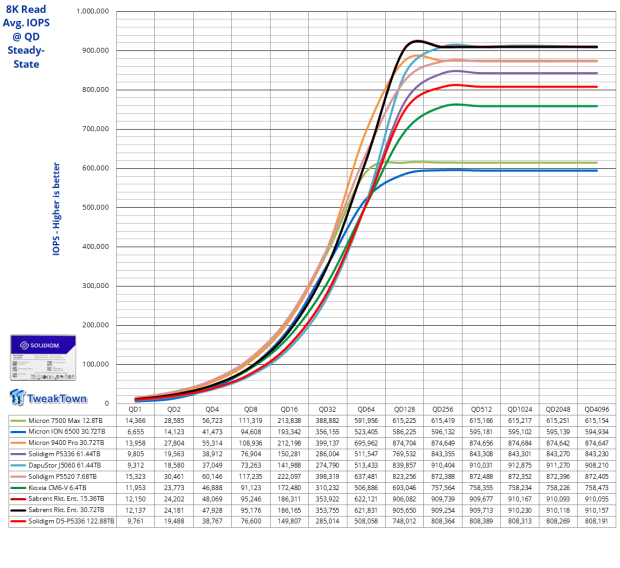Click the 1,000,000 y-axis label
620x568 pixels.
(93, 11)
